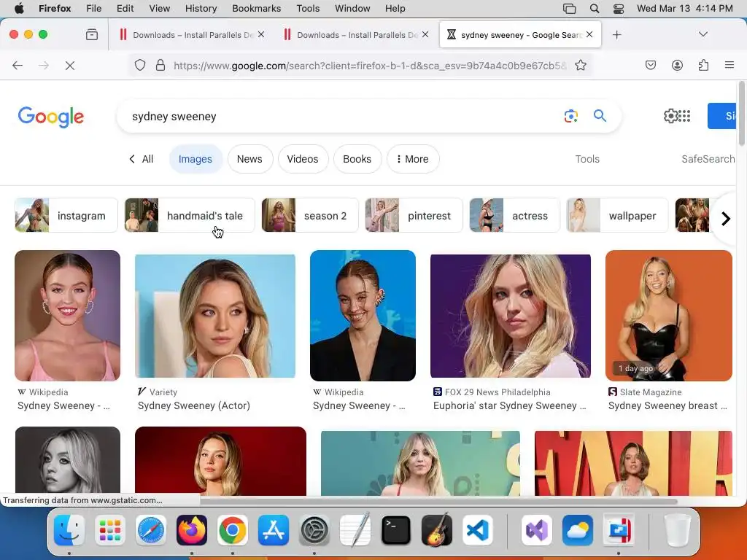747x560 pixels.
Task: Select the pinterest suggestion chip
Action: click(x=414, y=215)
